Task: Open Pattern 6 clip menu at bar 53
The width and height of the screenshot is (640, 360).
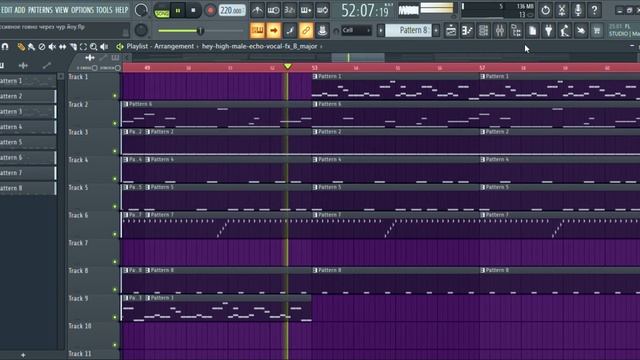Action: (315, 104)
